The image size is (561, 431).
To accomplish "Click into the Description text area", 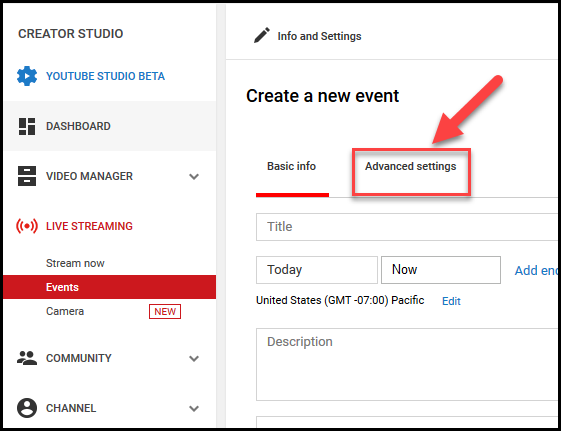I will coord(407,364).
